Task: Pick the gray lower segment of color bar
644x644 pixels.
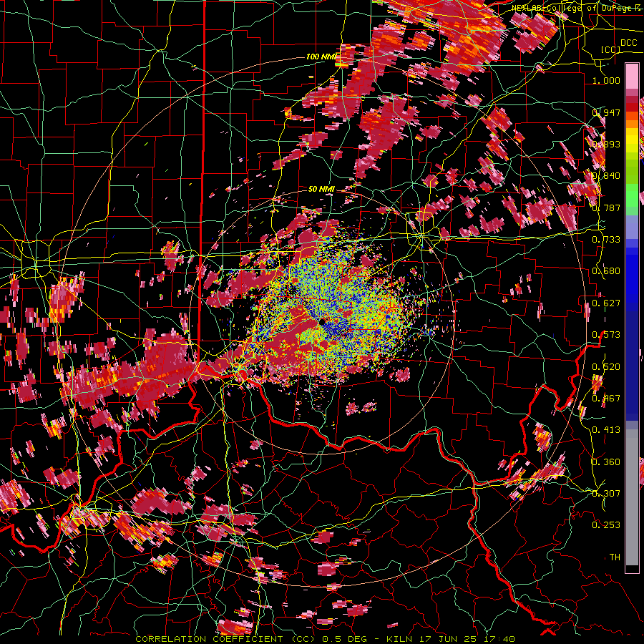Action: (632, 497)
